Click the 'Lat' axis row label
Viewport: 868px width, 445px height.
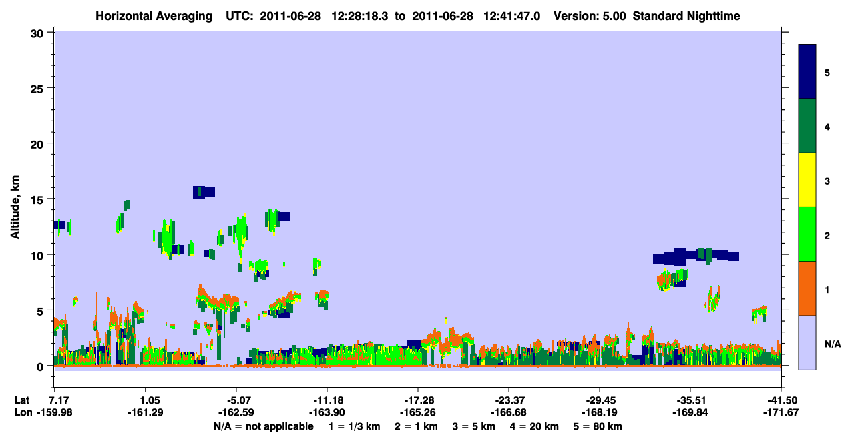22,401
